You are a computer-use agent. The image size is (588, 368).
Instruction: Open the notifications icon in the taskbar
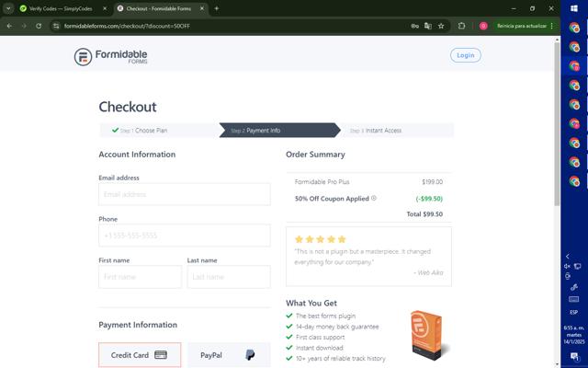(574, 356)
